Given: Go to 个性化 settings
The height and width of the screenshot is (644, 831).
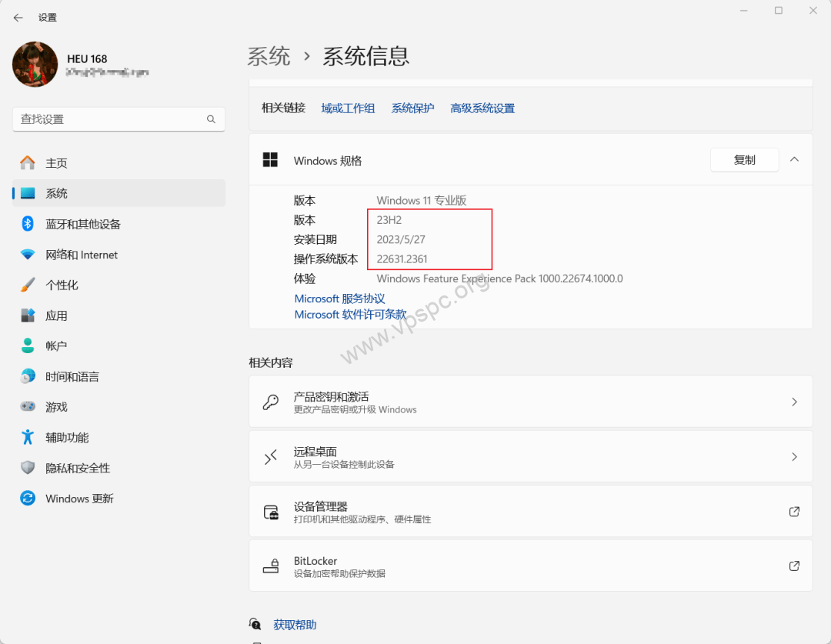Looking at the screenshot, I should [118, 285].
